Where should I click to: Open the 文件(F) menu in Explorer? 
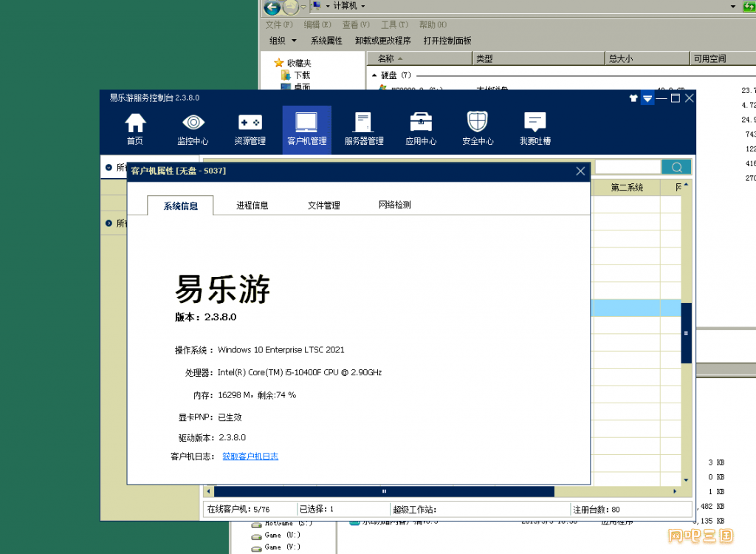coord(279,24)
